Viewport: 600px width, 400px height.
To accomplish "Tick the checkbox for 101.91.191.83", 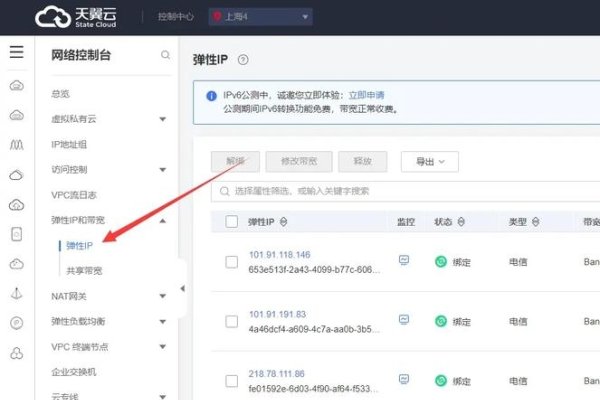I will [232, 322].
